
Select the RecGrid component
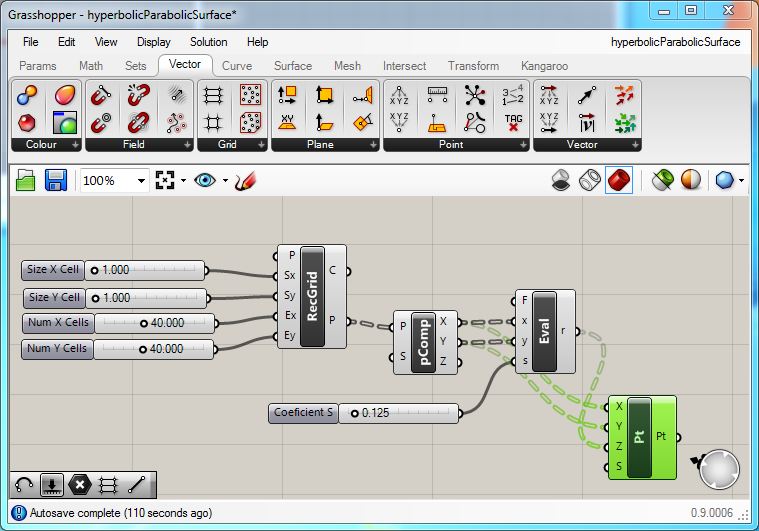click(312, 296)
